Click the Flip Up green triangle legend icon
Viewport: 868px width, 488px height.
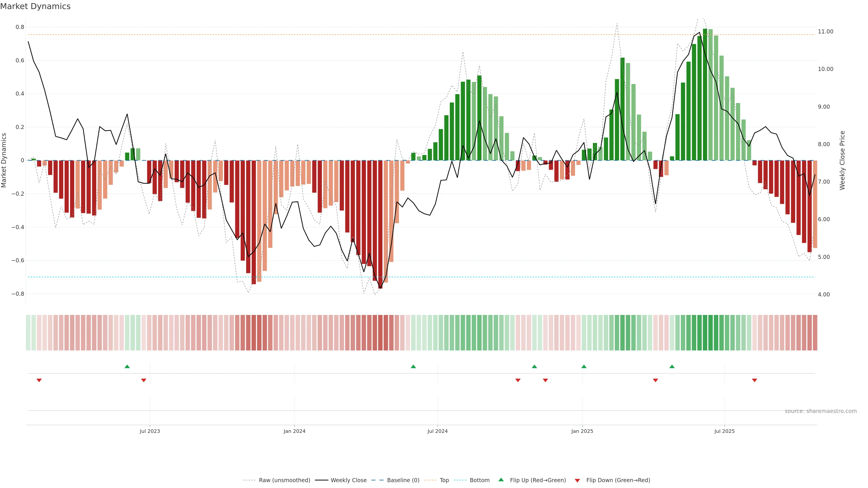point(501,480)
